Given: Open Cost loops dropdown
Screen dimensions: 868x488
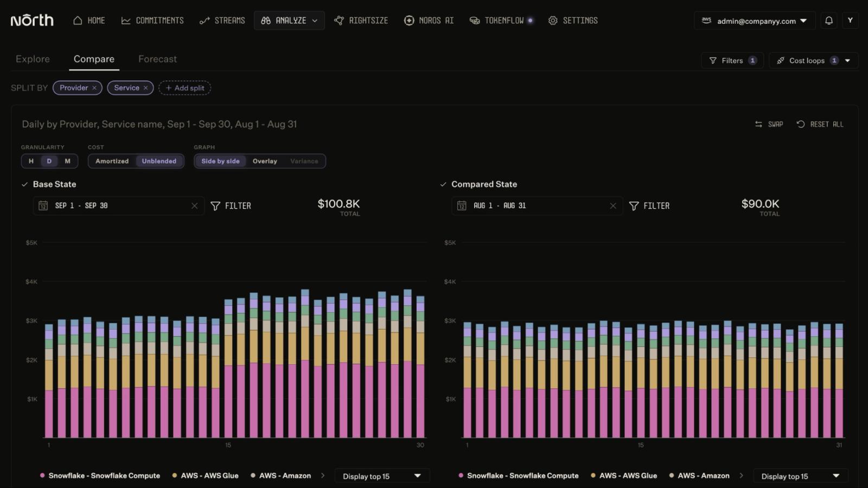Looking at the screenshot, I should pyautogui.click(x=813, y=61).
